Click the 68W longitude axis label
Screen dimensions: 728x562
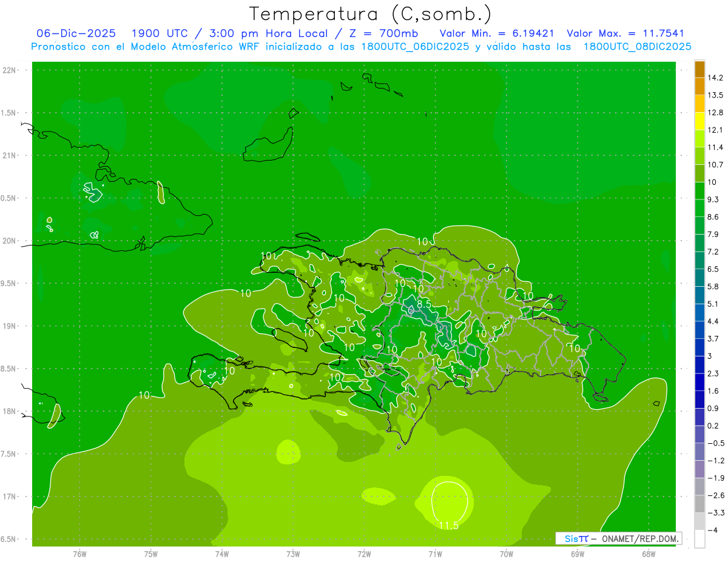649,554
